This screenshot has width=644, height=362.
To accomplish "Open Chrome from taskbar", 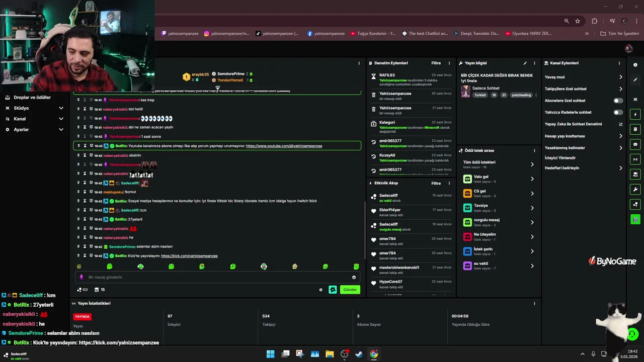I will [374, 354].
